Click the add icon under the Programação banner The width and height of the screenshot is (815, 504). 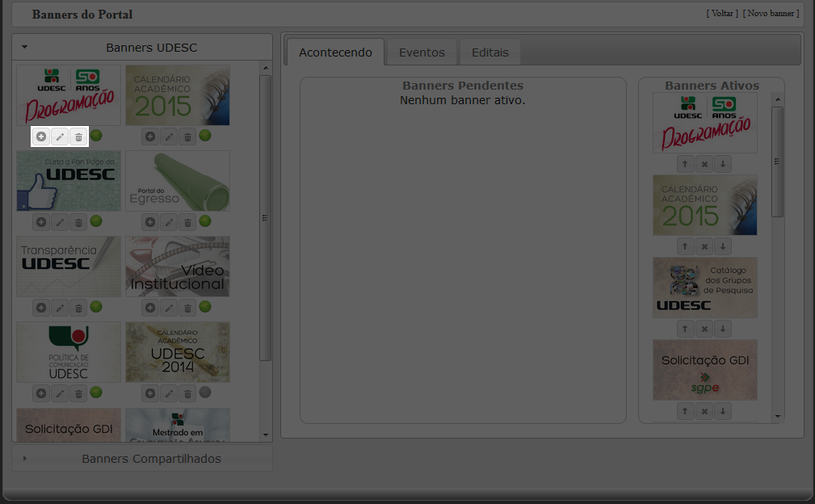[41, 136]
